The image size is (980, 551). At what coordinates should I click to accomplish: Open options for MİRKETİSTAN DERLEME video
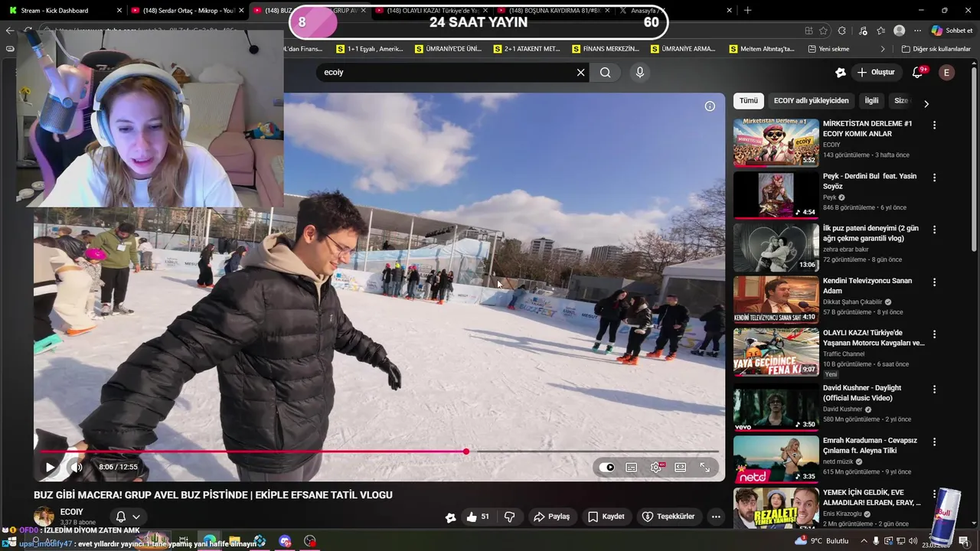click(934, 125)
